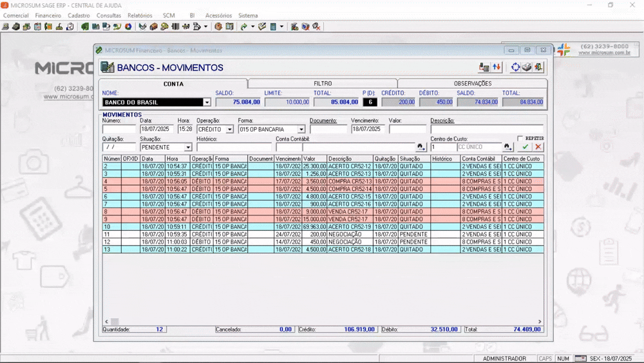The width and height of the screenshot is (644, 363).
Task: Click right arrow of horizontal scrollbar
Action: (540, 322)
